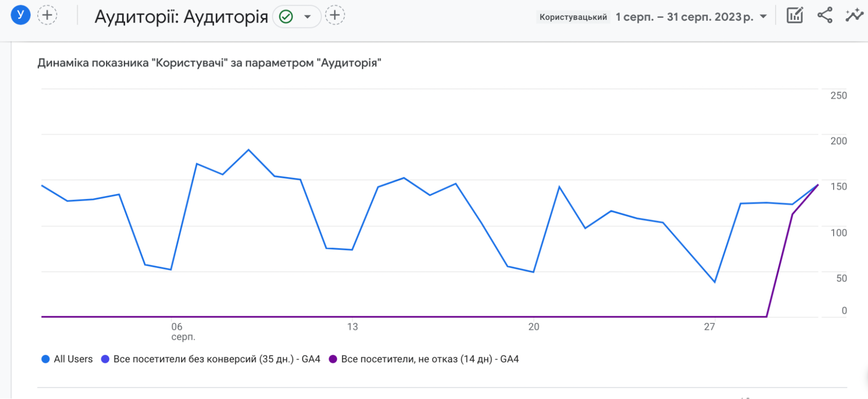868x399 pixels.
Task: Click the '13' date label on the axis
Action: [352, 327]
